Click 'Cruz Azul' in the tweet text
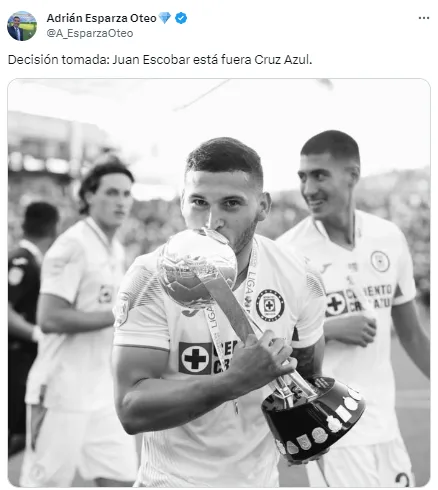Image resolution: width=438 pixels, height=490 pixels. click(283, 60)
